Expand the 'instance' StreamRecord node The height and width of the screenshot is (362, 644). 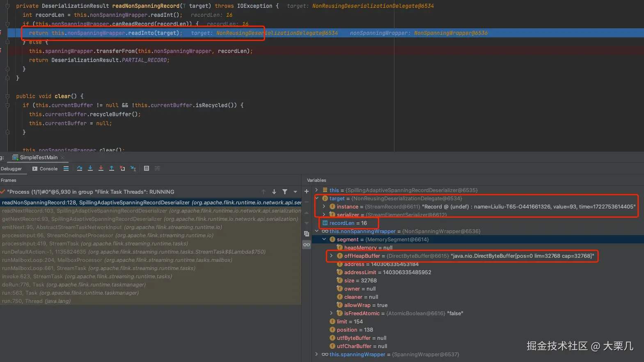click(x=324, y=206)
